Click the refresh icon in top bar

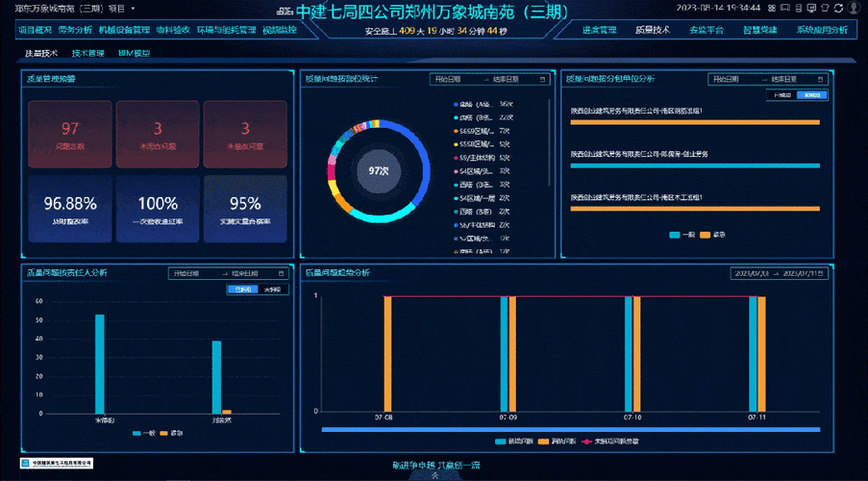[x=838, y=8]
